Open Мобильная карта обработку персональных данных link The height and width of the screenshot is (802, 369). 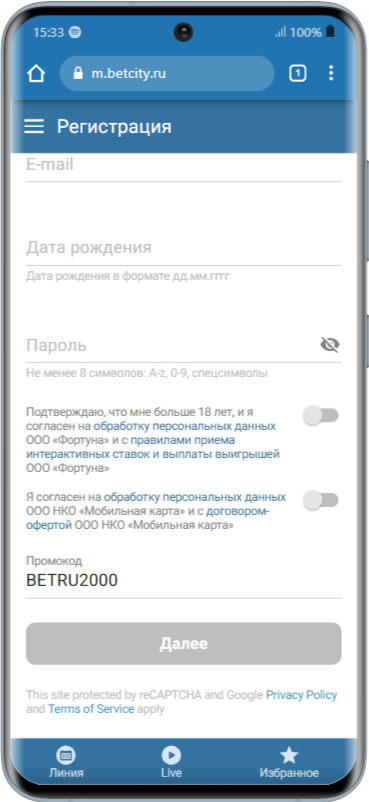195,497
